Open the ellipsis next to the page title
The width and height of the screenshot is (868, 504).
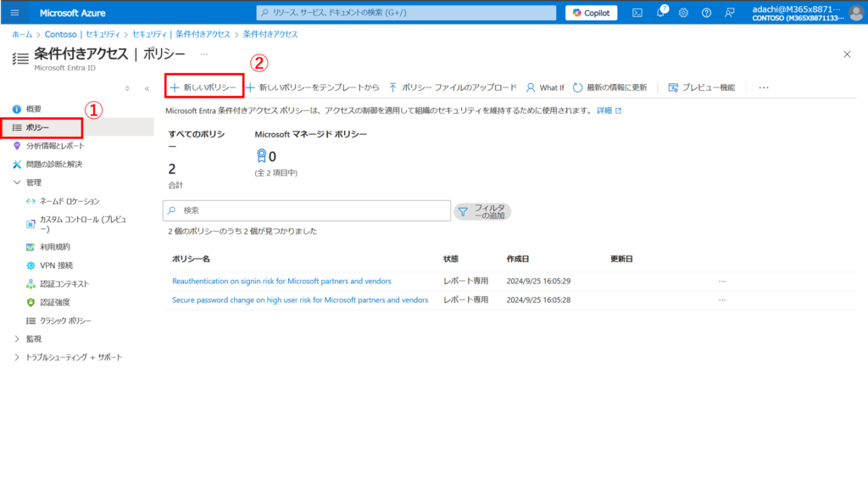(x=204, y=54)
